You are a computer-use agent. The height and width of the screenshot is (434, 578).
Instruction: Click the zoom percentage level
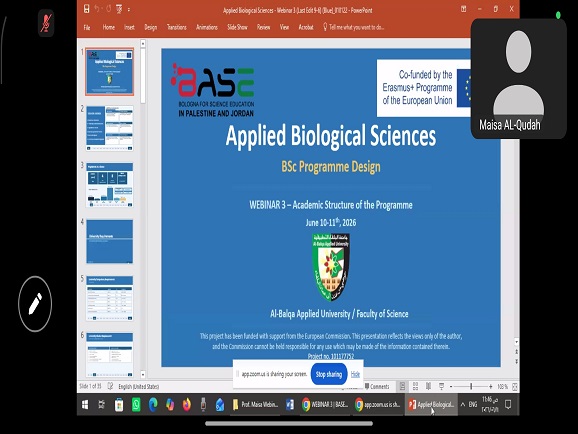pyautogui.click(x=502, y=386)
